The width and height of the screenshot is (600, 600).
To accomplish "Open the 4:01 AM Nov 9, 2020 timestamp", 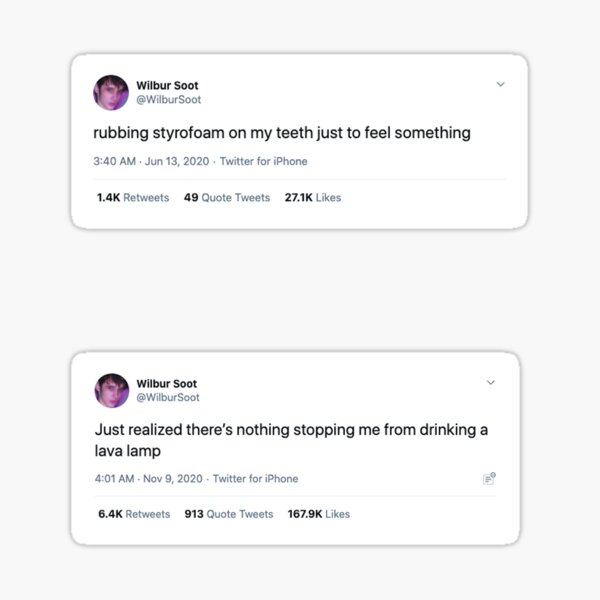I will 148,478.
